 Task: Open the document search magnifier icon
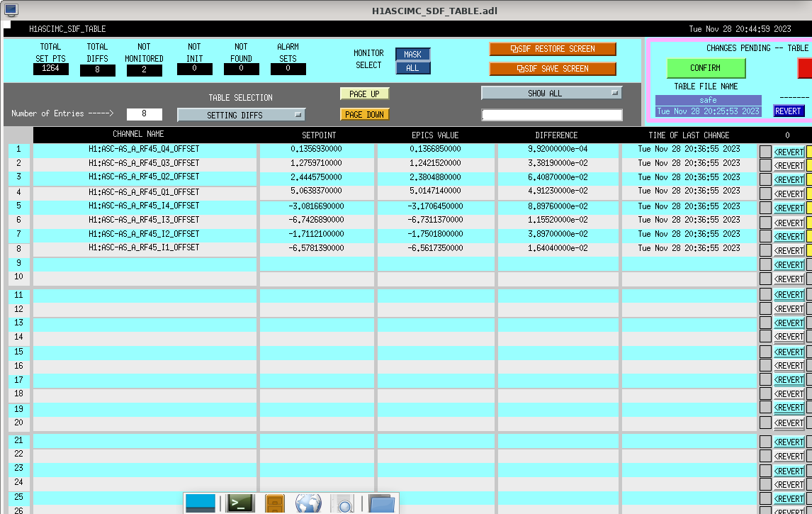coord(344,504)
